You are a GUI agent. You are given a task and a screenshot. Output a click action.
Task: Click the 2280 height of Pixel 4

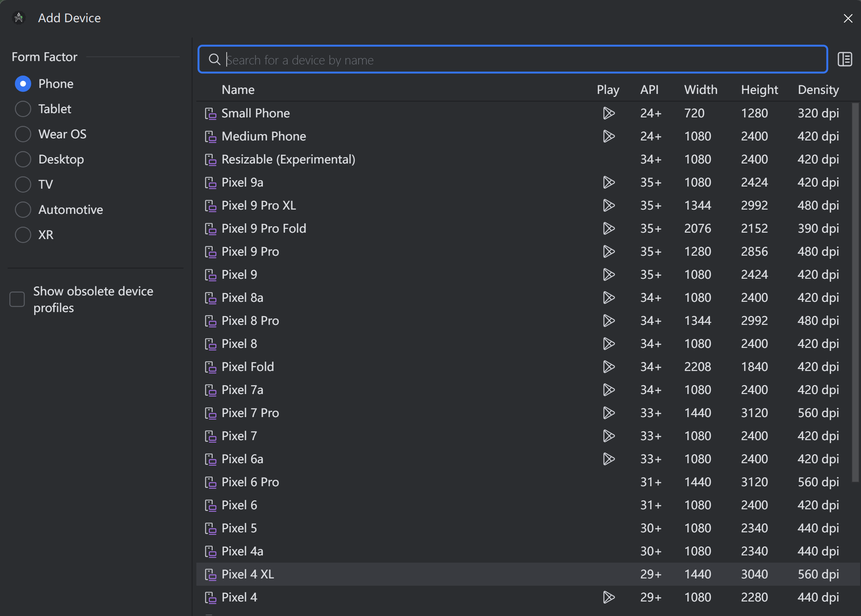754,597
